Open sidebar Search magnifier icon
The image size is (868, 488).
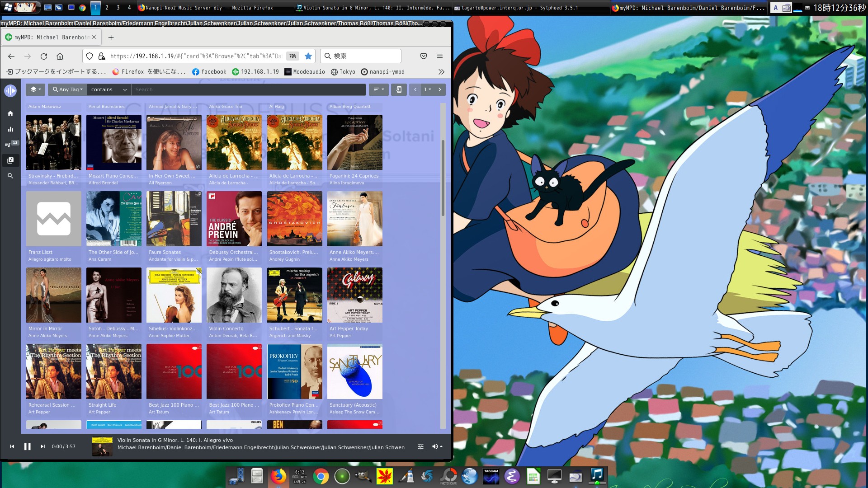(10, 176)
